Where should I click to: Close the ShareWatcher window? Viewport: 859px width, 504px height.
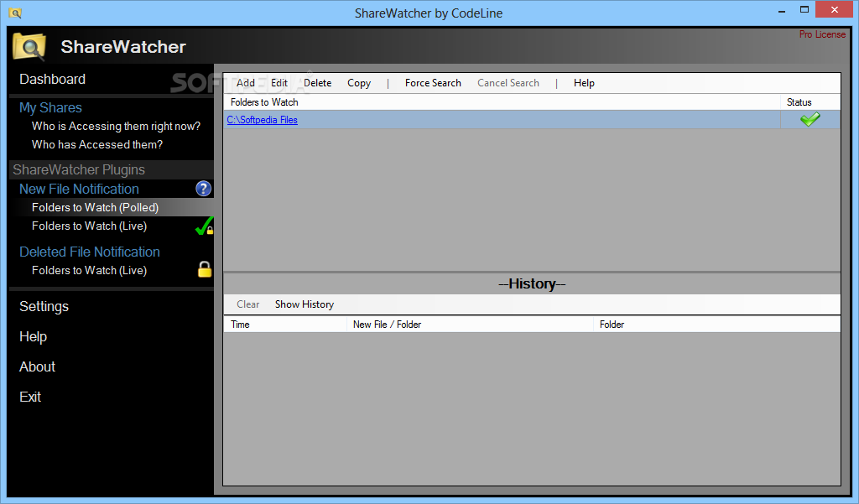click(835, 10)
